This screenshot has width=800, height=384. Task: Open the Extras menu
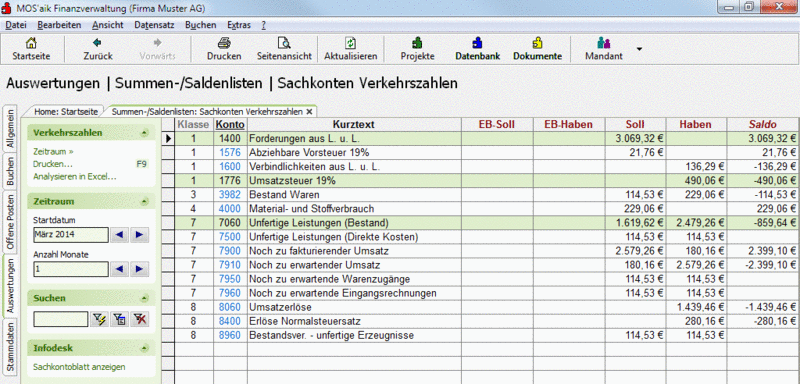tap(239, 24)
